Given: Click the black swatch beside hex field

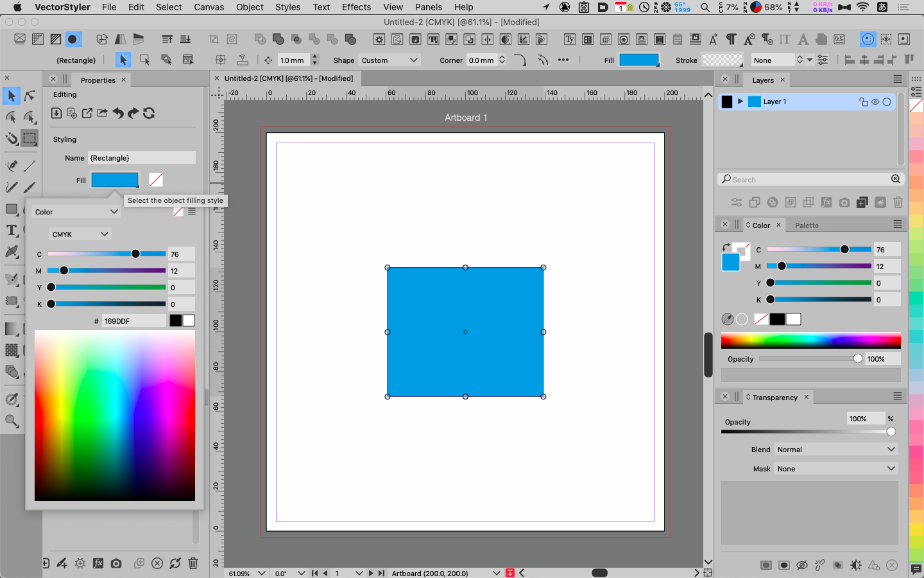Looking at the screenshot, I should click(x=176, y=320).
